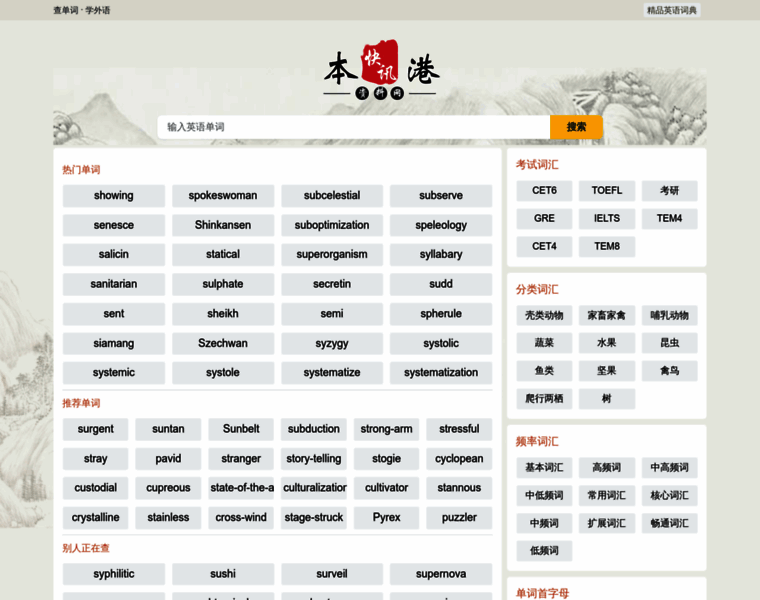The height and width of the screenshot is (600, 760).
Task: Select the word 'subcelestial'
Action: click(332, 196)
